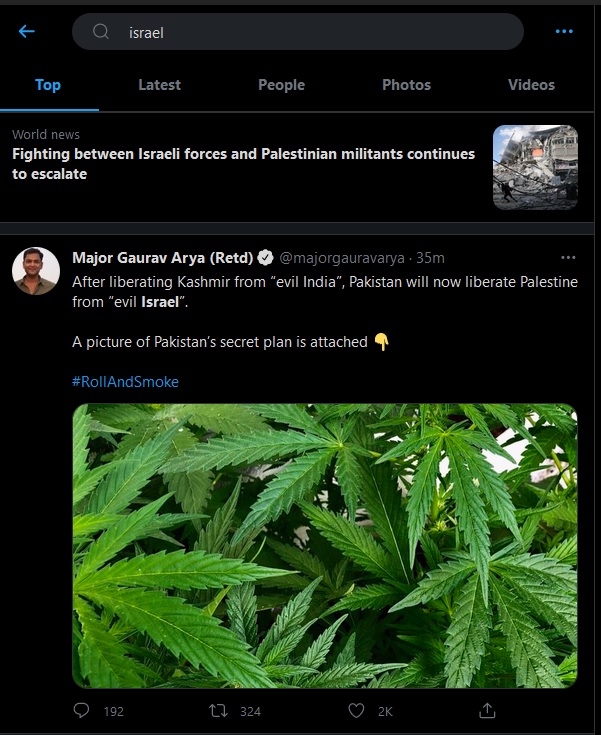This screenshot has height=735, width=601.
Task: Click the search magnifier icon
Action: pyautogui.click(x=101, y=32)
